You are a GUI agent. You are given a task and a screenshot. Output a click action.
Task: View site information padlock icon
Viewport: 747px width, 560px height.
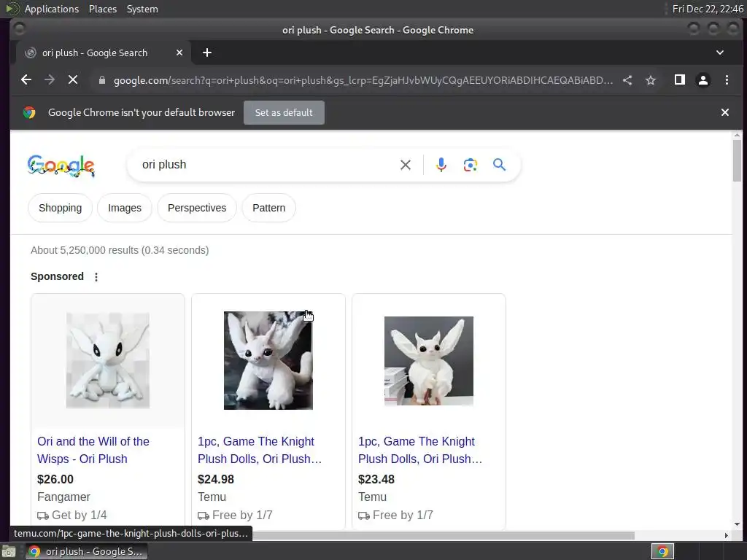pos(101,80)
